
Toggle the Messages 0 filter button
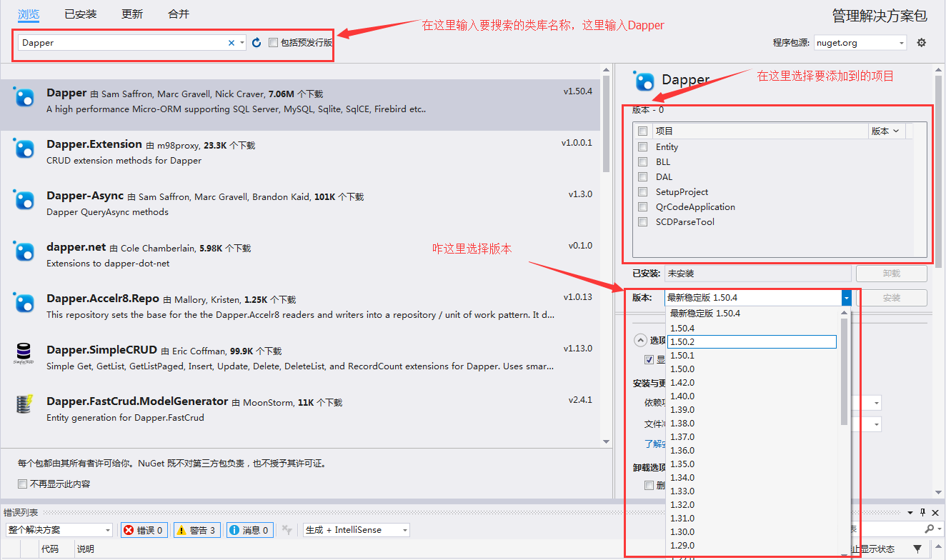249,530
